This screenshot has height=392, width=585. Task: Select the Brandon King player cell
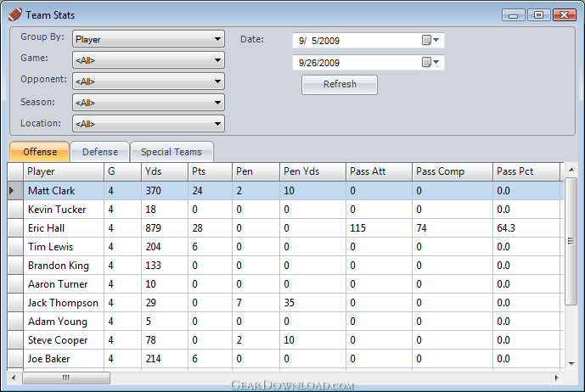point(64,266)
